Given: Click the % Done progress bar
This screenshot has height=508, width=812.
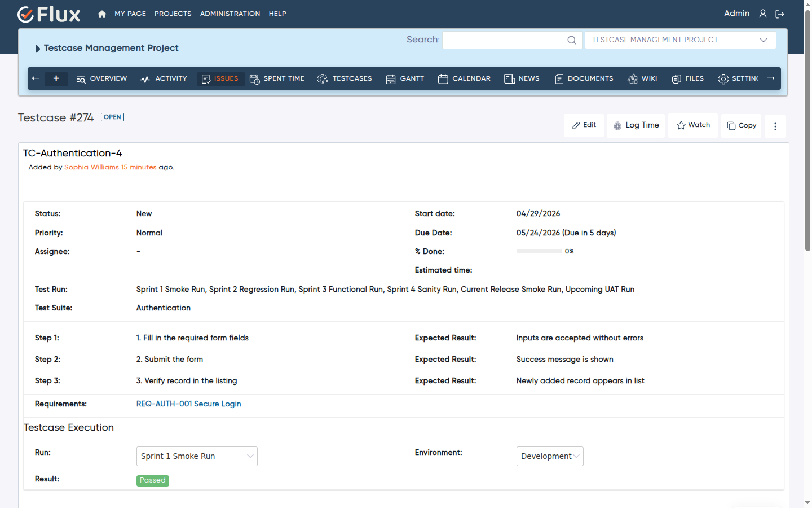Looking at the screenshot, I should coord(539,251).
